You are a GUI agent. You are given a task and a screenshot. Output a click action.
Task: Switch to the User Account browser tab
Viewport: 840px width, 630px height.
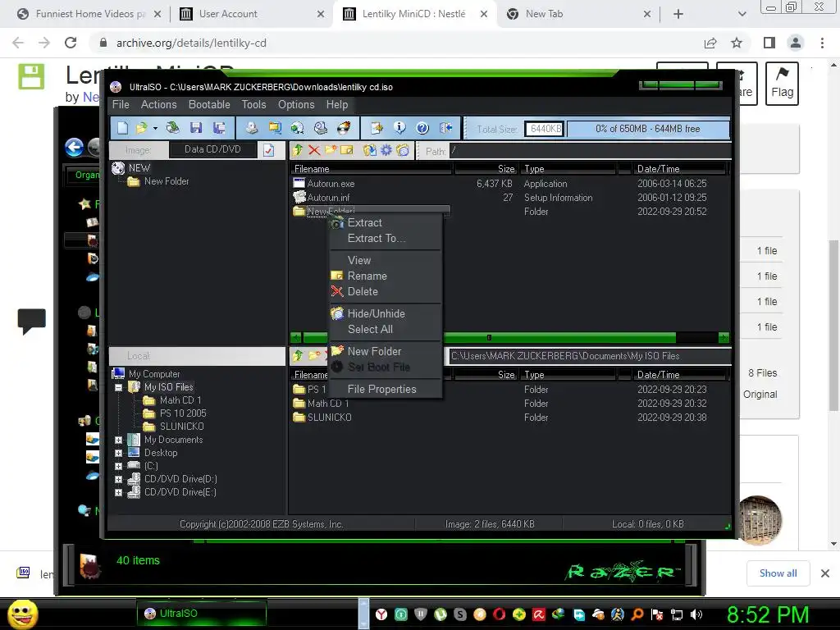click(x=252, y=14)
